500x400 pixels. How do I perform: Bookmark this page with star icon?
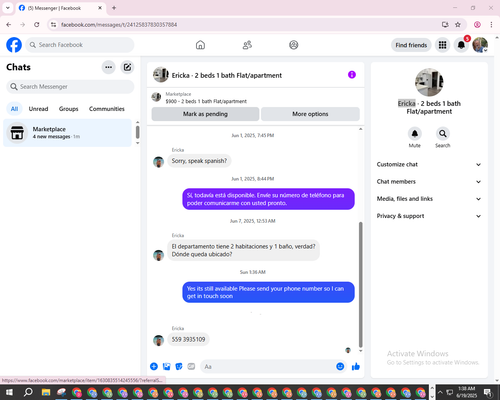click(458, 25)
